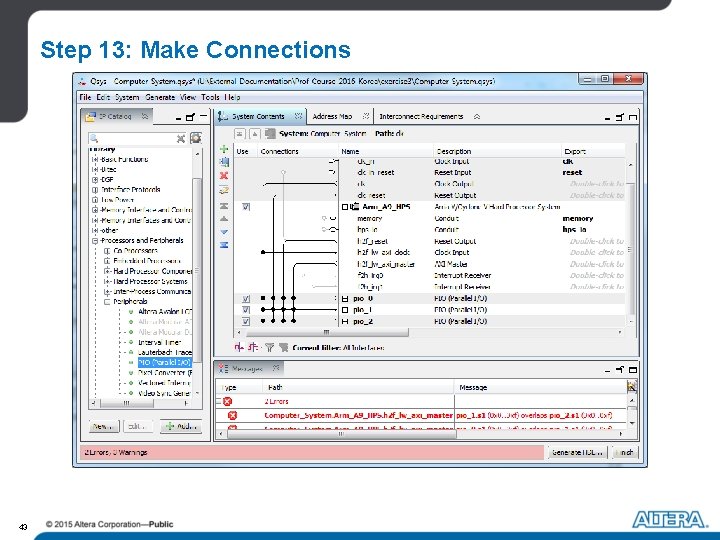This screenshot has height=540, width=720.
Task: Expand the pio_1 component row
Action: [345, 310]
